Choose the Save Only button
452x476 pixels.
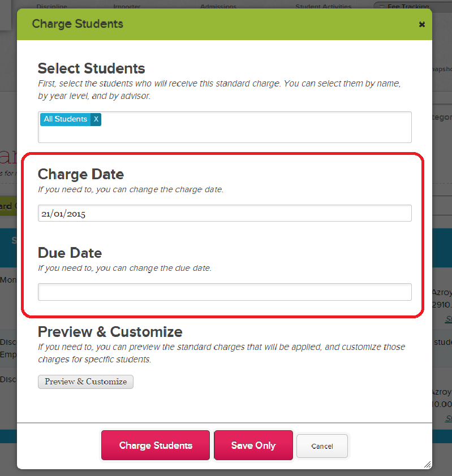click(x=253, y=445)
